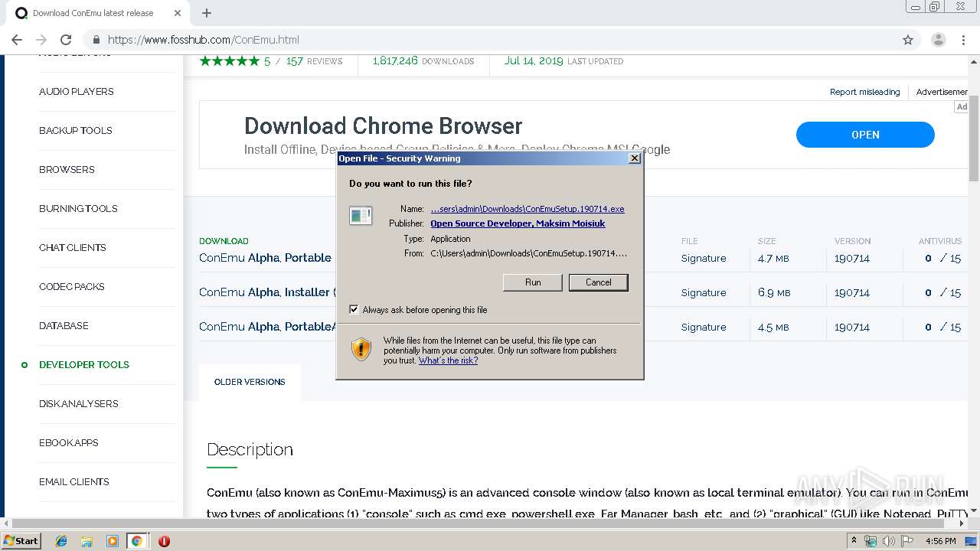980x551 pixels.
Task: Click the 157 reviews link
Action: point(314,61)
